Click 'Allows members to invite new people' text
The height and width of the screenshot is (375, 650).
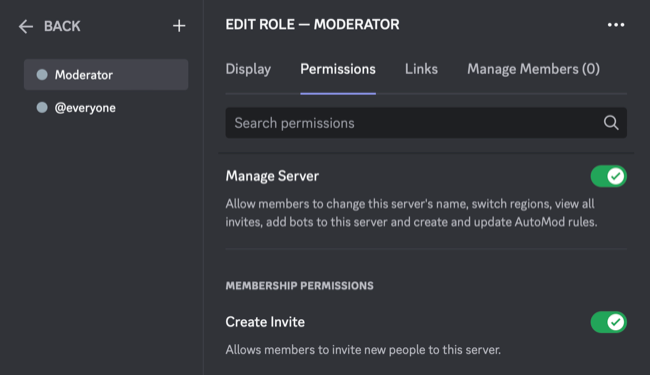[x=363, y=350]
